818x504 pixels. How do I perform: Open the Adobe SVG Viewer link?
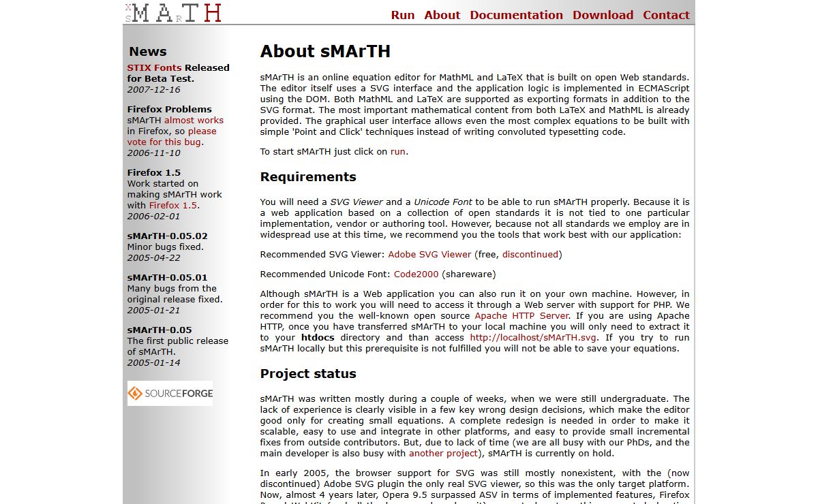coord(429,254)
